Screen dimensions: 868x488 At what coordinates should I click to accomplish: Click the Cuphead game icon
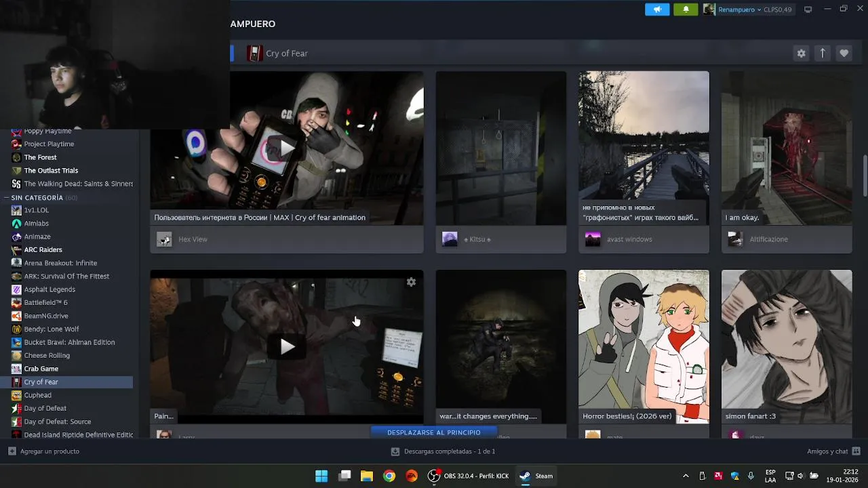point(16,395)
